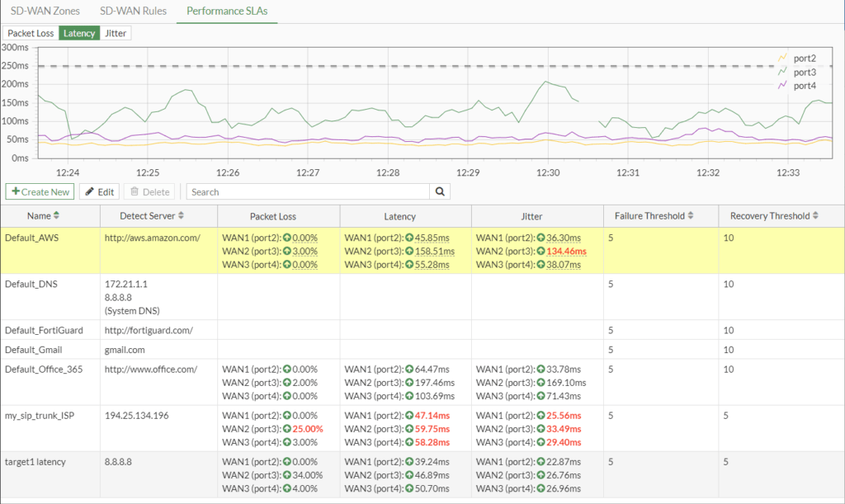Go to the SD-WAN Rules tab
The image size is (845, 504).
point(133,12)
